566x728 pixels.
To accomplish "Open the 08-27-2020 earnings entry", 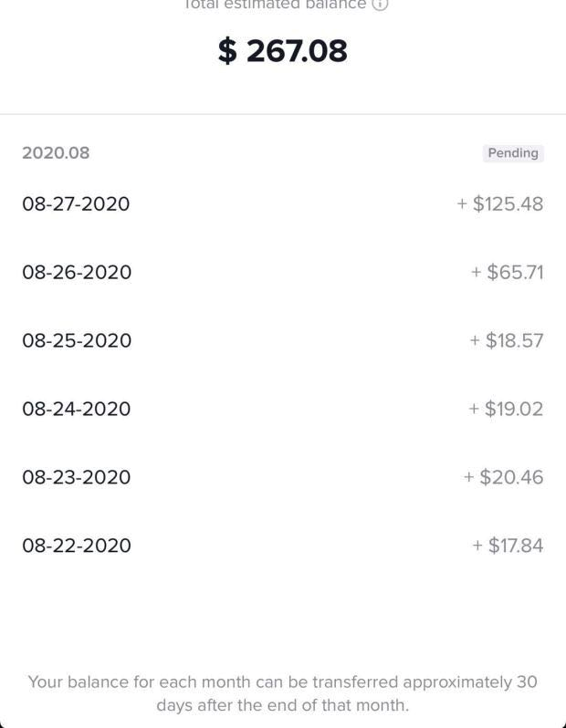I will [283, 203].
